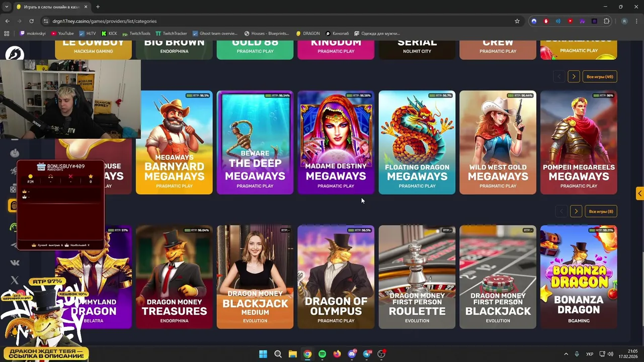Image resolution: width=644 pixels, height=362 pixels.
Task: Open Spotify from the taskbar
Action: coord(323,354)
